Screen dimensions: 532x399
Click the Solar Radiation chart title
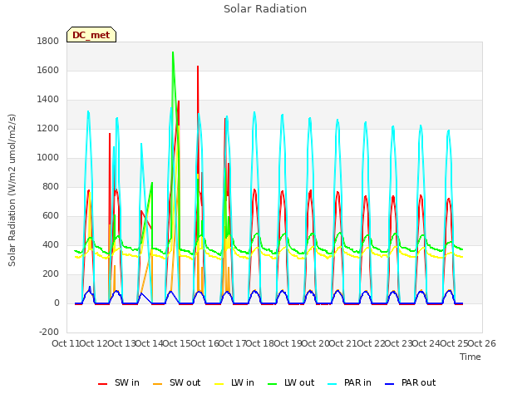(265, 9)
